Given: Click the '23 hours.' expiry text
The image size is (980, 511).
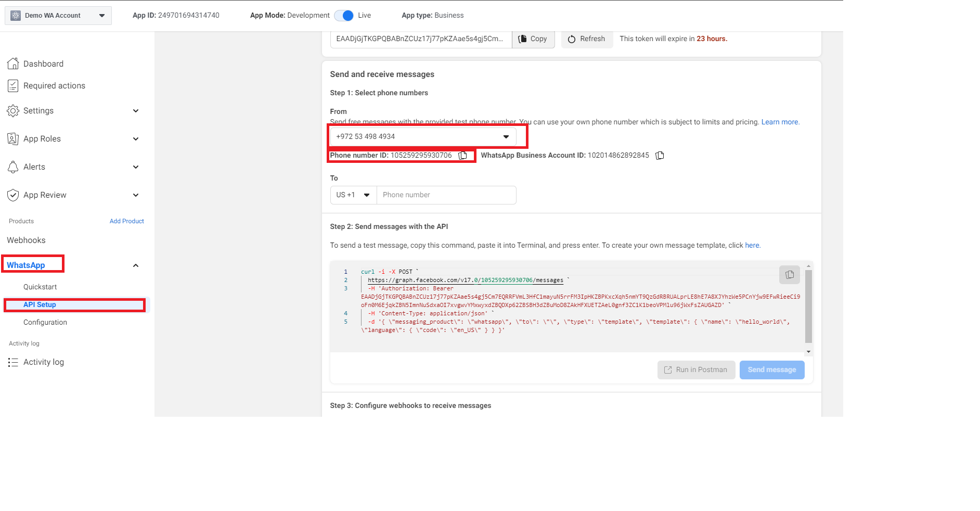Looking at the screenshot, I should pyautogui.click(x=712, y=39).
